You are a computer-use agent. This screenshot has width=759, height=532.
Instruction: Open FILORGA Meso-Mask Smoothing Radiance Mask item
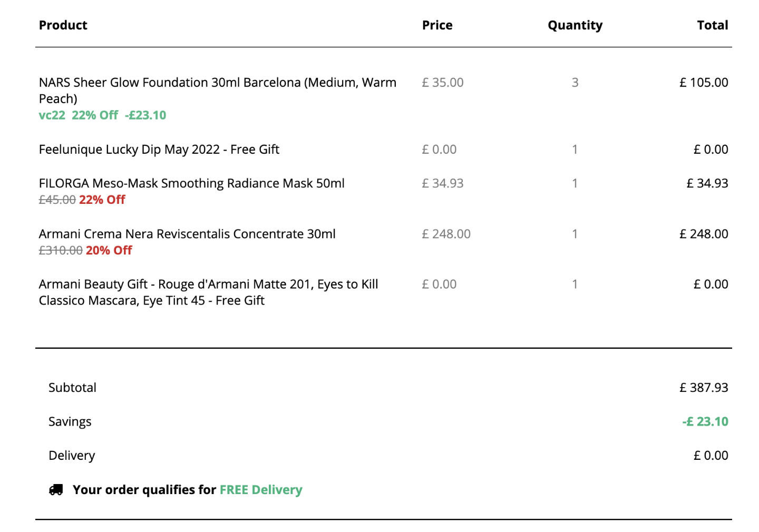point(192,183)
